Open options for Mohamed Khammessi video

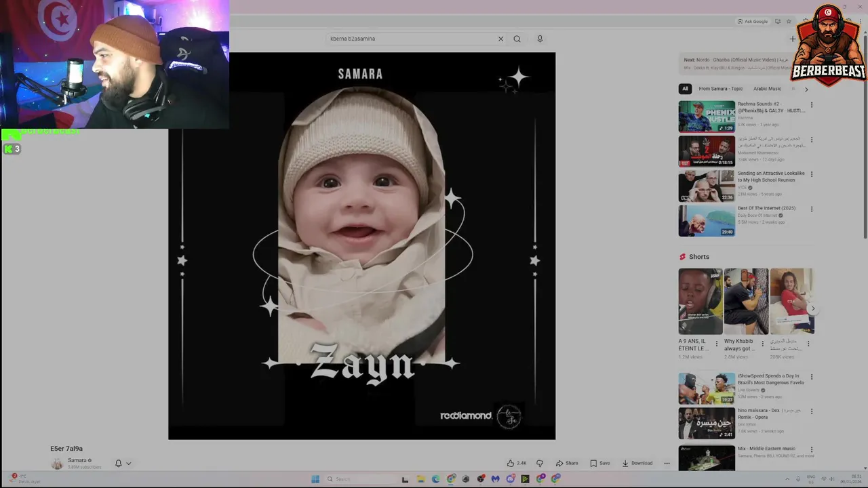click(x=811, y=140)
